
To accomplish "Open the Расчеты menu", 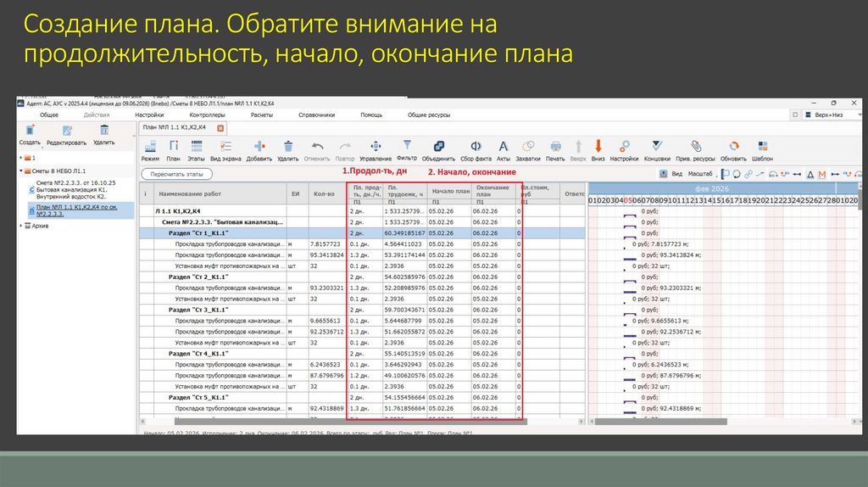I will tap(262, 115).
